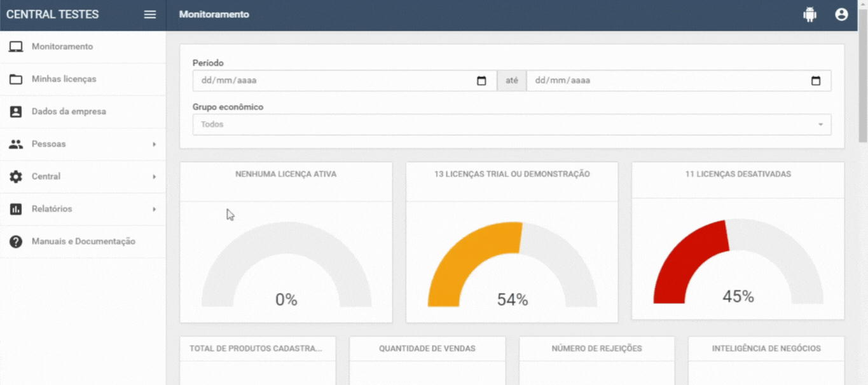Open calendar picker for start date
The image size is (868, 385).
[481, 81]
